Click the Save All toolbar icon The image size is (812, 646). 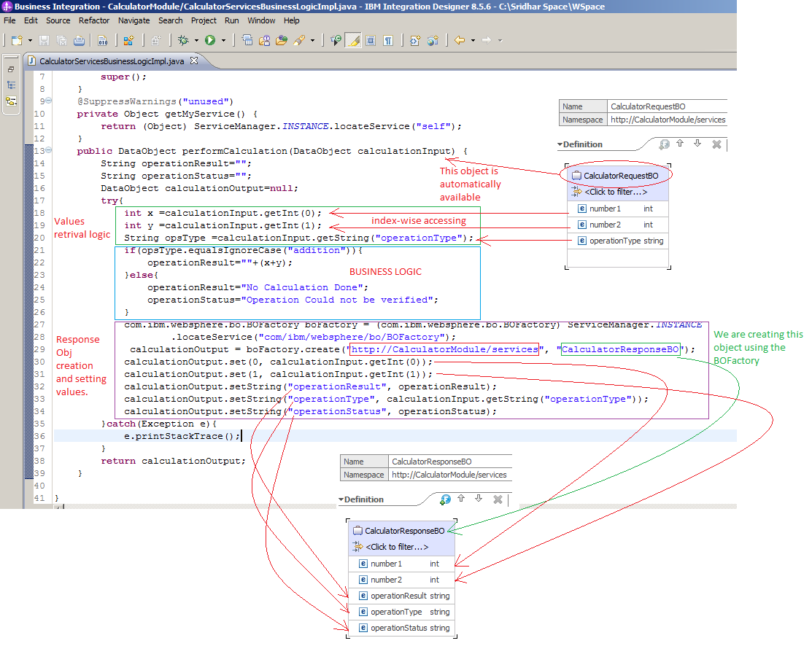tap(61, 40)
